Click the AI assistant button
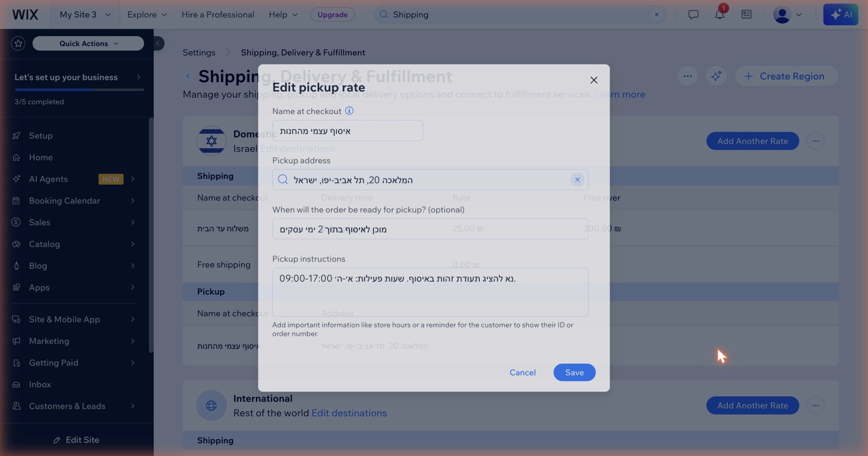The height and width of the screenshot is (456, 868). click(841, 14)
